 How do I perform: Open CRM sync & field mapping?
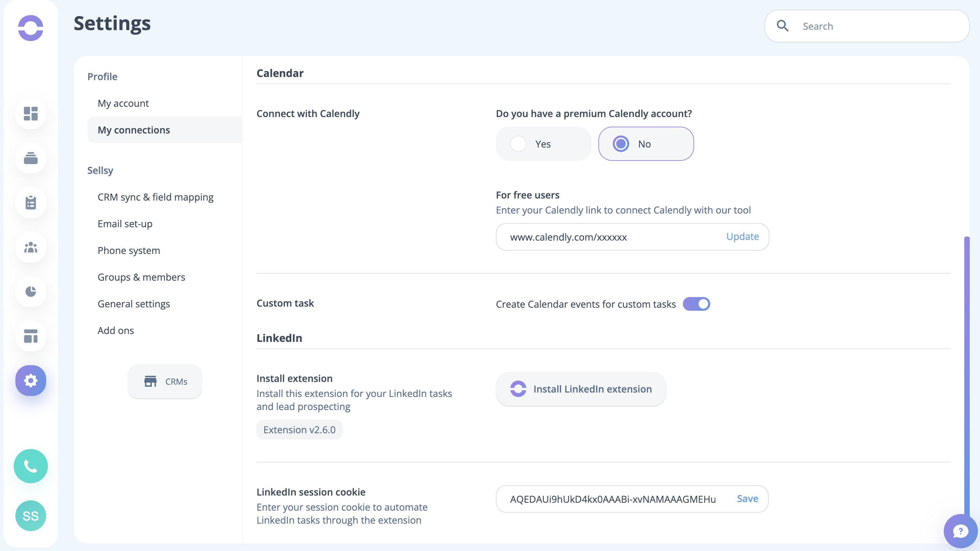pos(156,197)
